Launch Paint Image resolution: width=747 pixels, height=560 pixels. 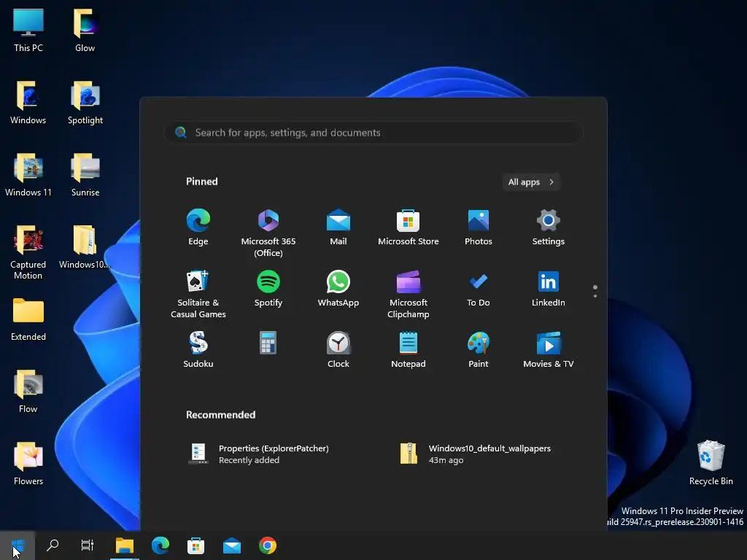pyautogui.click(x=479, y=349)
